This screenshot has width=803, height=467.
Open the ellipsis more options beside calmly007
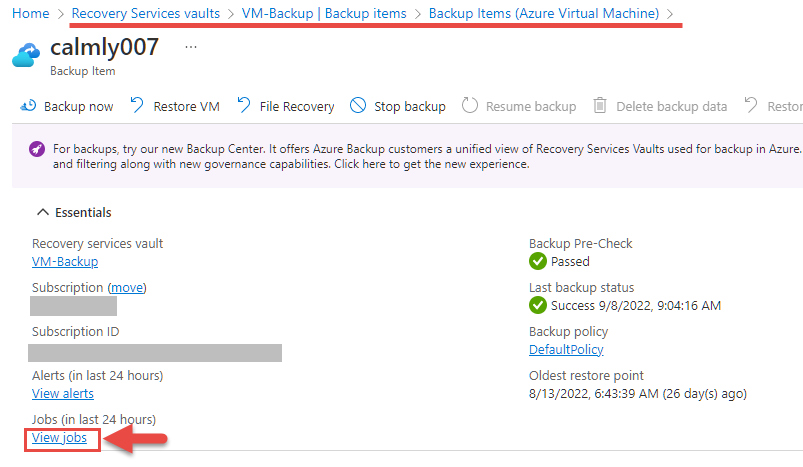(191, 47)
